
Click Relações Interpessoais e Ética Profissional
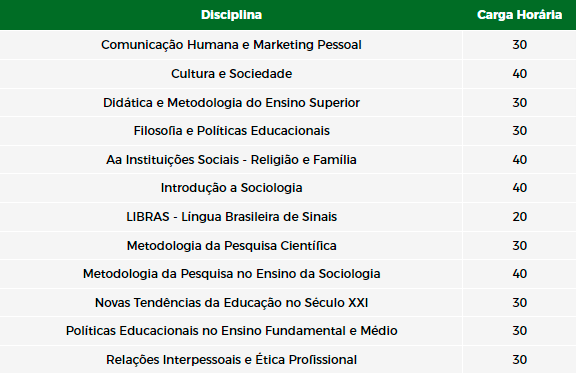[x=231, y=360]
